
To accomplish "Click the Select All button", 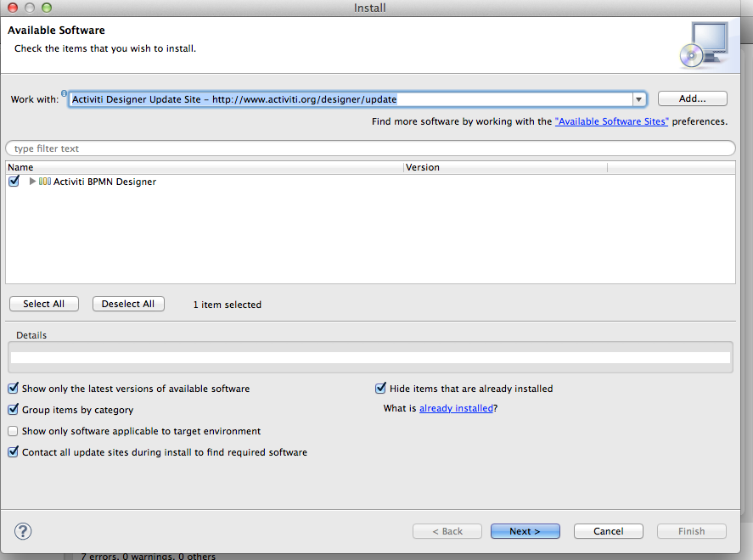I will (x=43, y=304).
